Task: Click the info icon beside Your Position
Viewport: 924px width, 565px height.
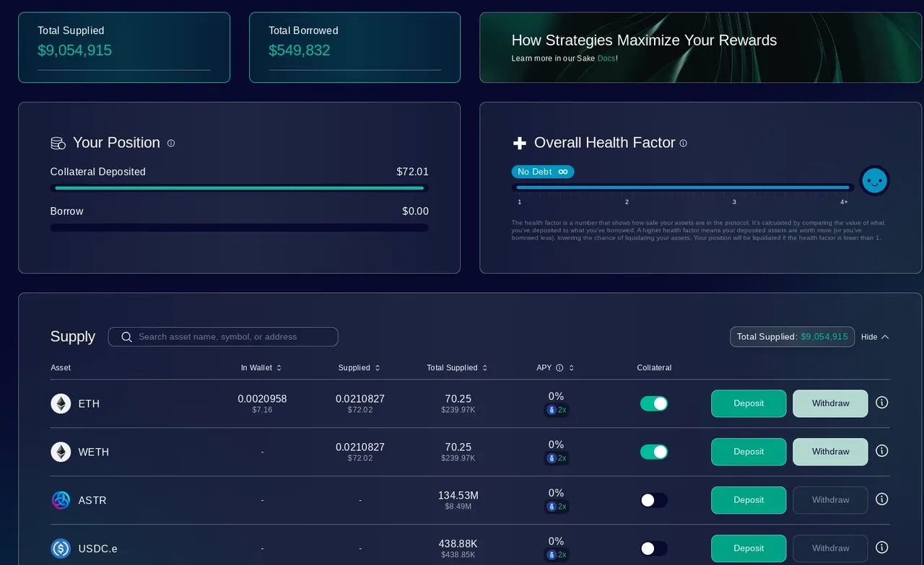Action: (x=171, y=143)
